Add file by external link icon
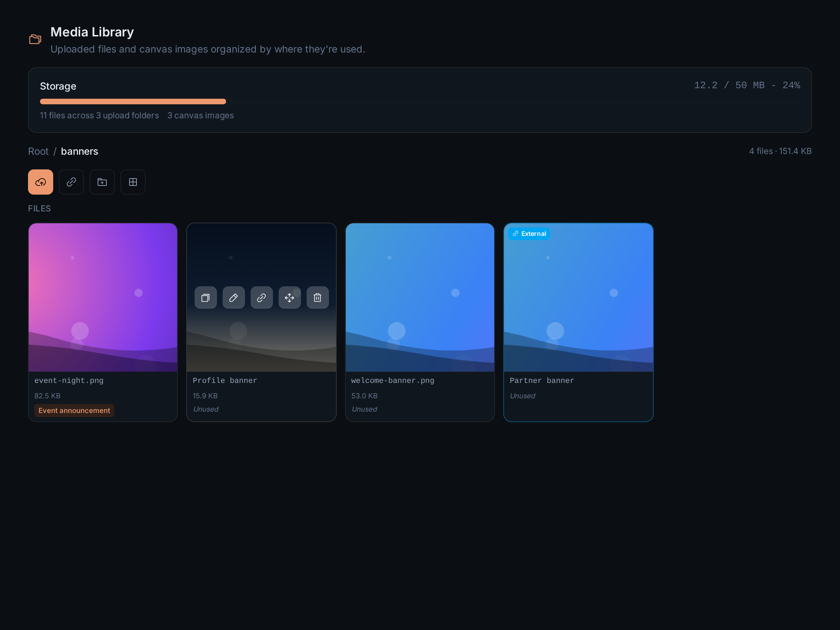Screen dimensions: 840x630 pyautogui.click(x=71, y=182)
